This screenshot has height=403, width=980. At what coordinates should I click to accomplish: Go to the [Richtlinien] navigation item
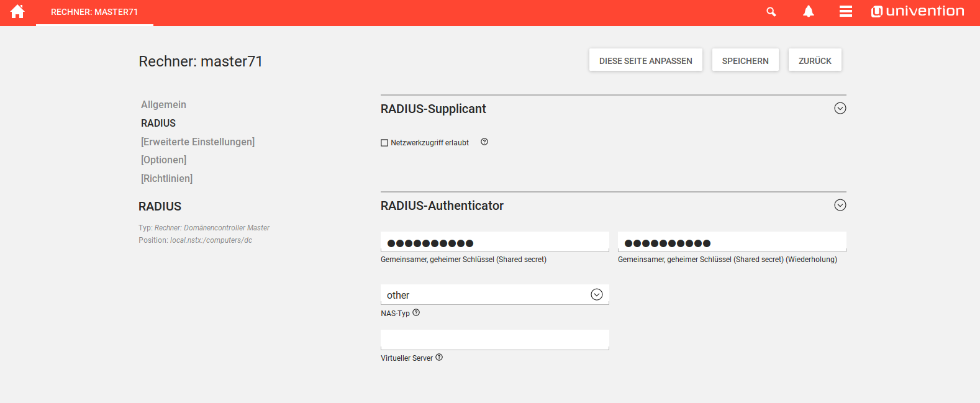tap(166, 179)
